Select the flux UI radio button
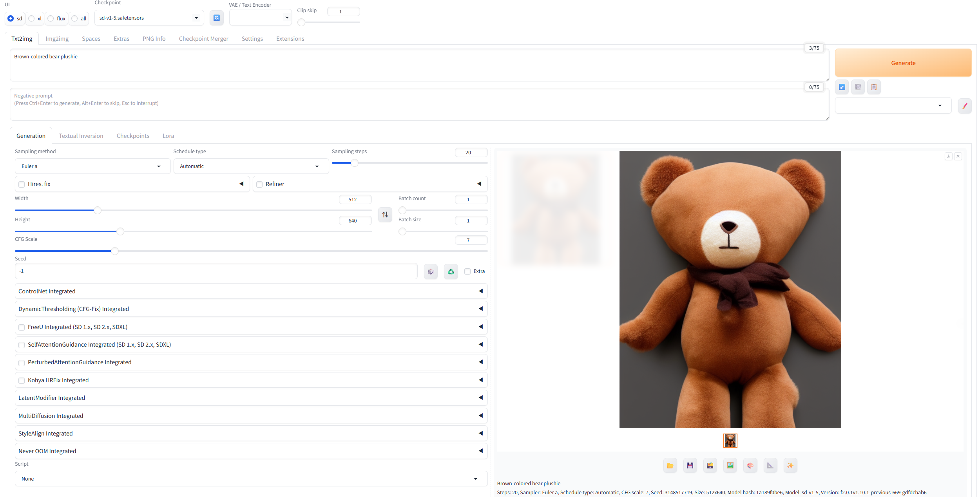Image resolution: width=980 pixels, height=497 pixels. click(x=51, y=18)
